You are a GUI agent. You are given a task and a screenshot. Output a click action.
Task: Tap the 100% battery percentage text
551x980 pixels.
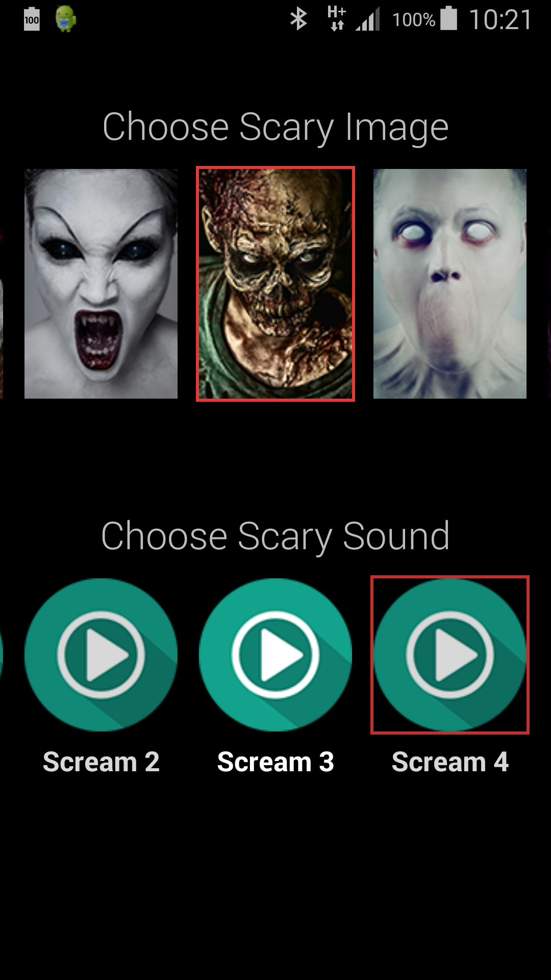[x=414, y=20]
